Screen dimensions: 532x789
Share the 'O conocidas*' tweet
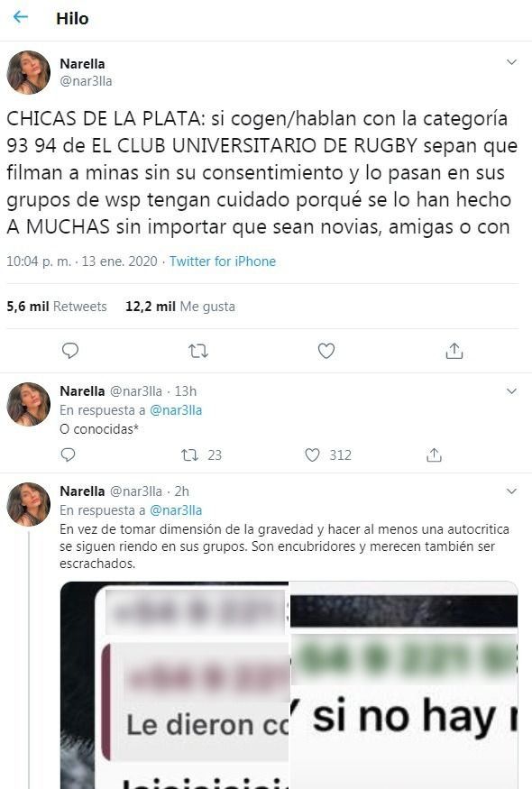(434, 454)
